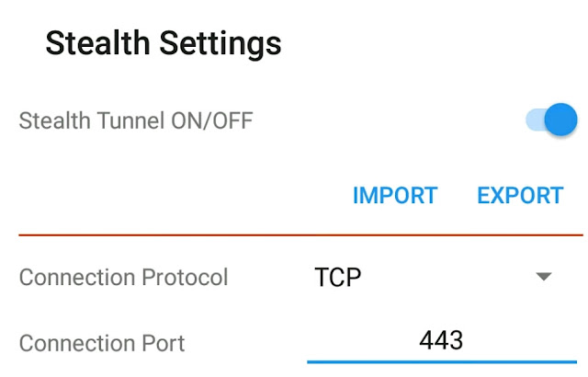Viewport: 588px width, 377px height.
Task: Click the blue toggle knob
Action: point(560,120)
